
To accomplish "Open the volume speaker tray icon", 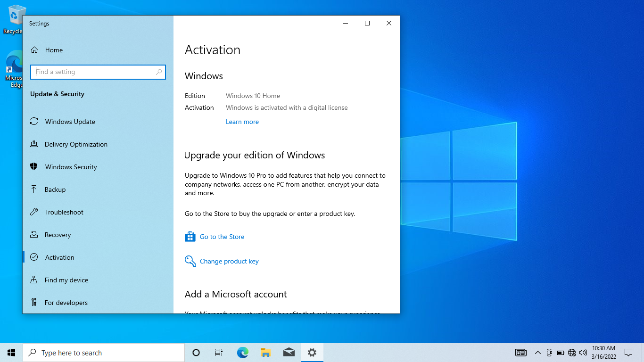I will pyautogui.click(x=583, y=353).
